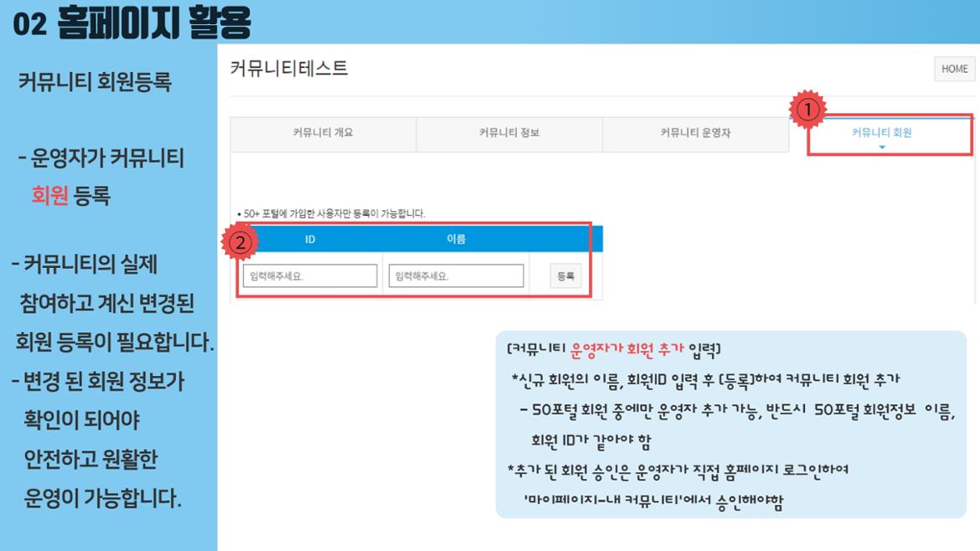Click the 이름 name input field

coord(456,275)
